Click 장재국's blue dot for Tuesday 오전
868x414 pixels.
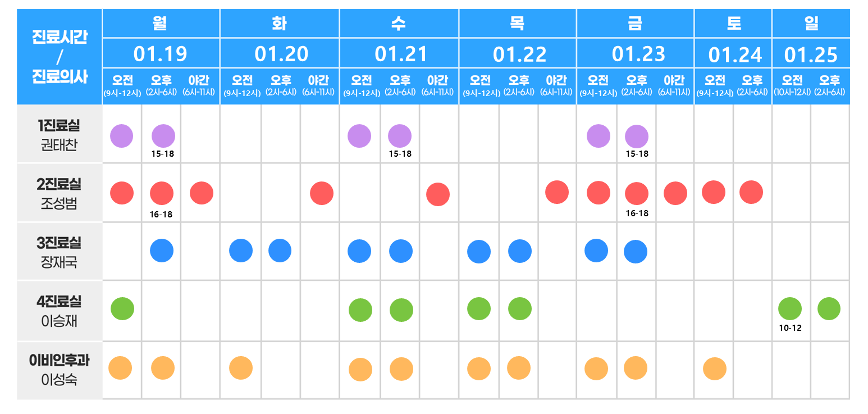pyautogui.click(x=241, y=251)
